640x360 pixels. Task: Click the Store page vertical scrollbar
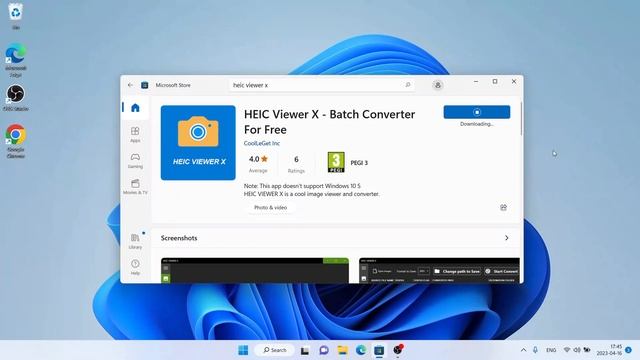tap(521, 119)
